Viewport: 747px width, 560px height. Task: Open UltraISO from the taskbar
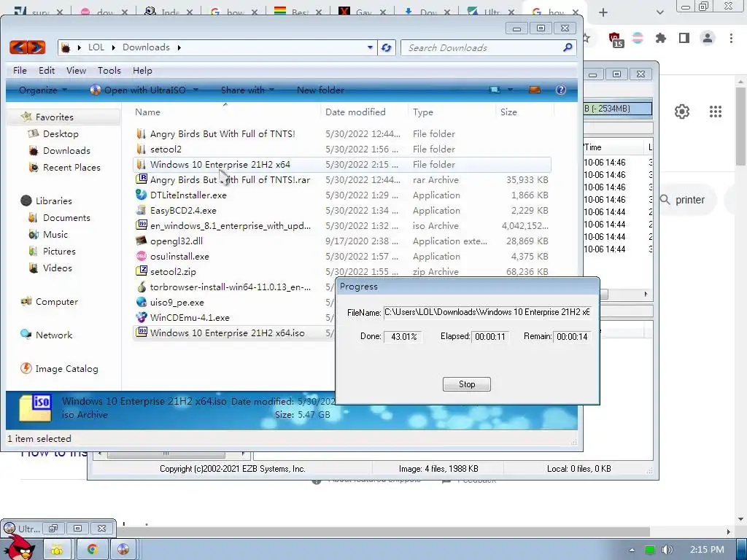click(x=123, y=550)
